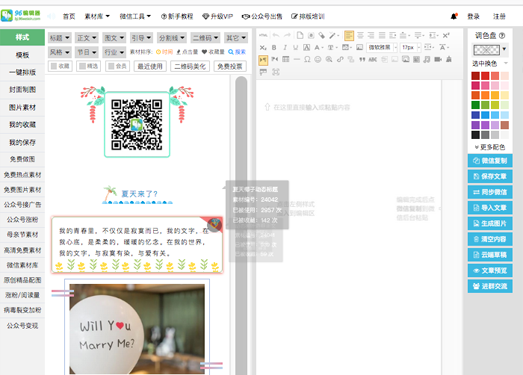Image resolution: width=523 pixels, height=375 pixels.
Task: Sort materials by 点击量
Action: [187, 52]
